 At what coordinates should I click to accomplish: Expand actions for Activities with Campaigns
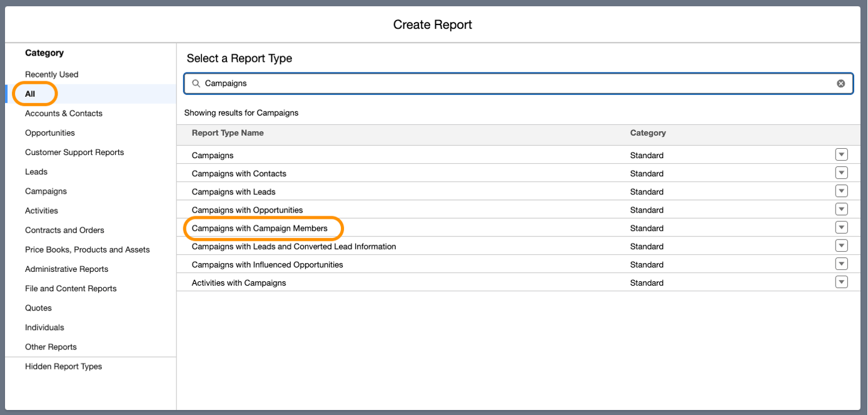[841, 281]
